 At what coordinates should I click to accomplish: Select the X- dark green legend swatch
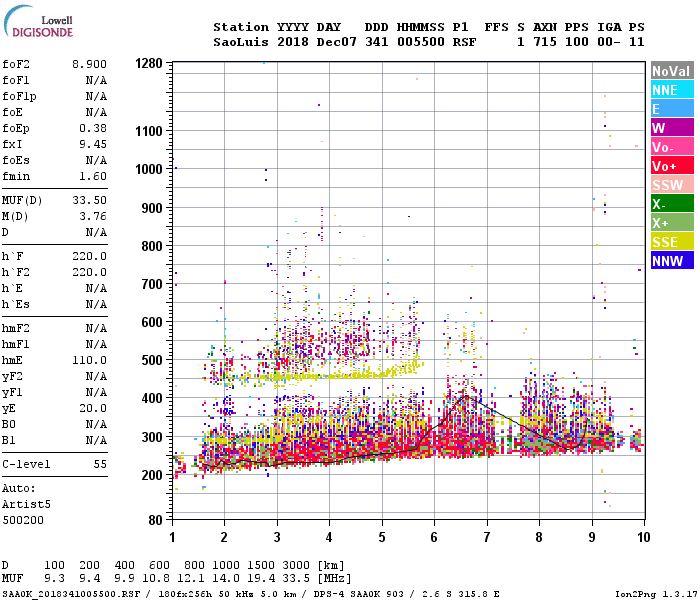click(672, 204)
